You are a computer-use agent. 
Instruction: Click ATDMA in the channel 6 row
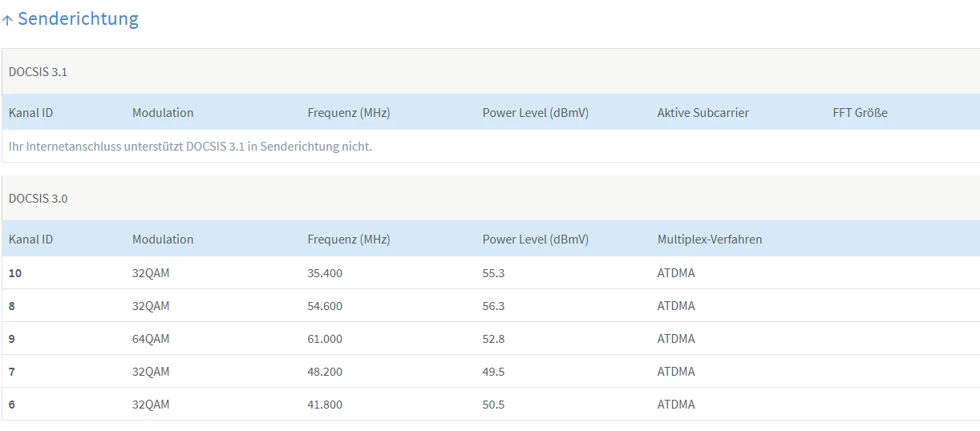tap(675, 405)
